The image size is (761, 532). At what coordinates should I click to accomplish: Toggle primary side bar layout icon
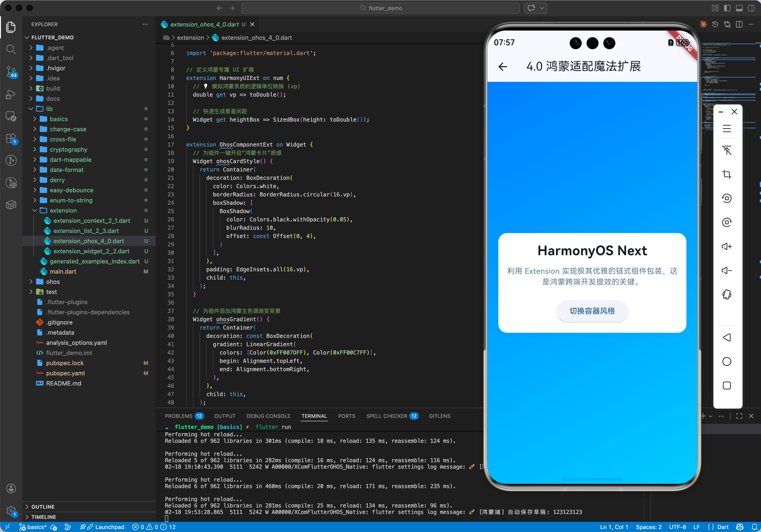[x=727, y=8]
